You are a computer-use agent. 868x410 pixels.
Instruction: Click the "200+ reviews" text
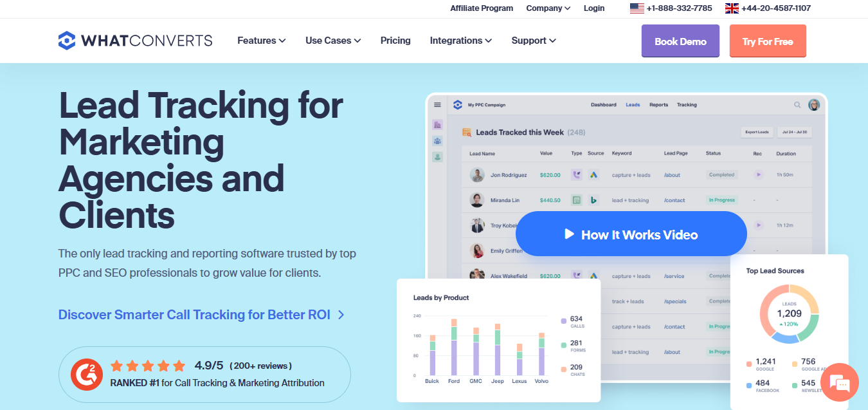tap(260, 366)
